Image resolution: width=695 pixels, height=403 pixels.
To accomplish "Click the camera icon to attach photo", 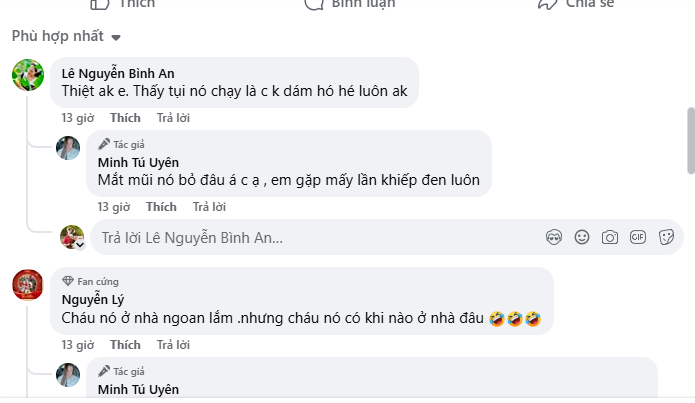I will 609,237.
